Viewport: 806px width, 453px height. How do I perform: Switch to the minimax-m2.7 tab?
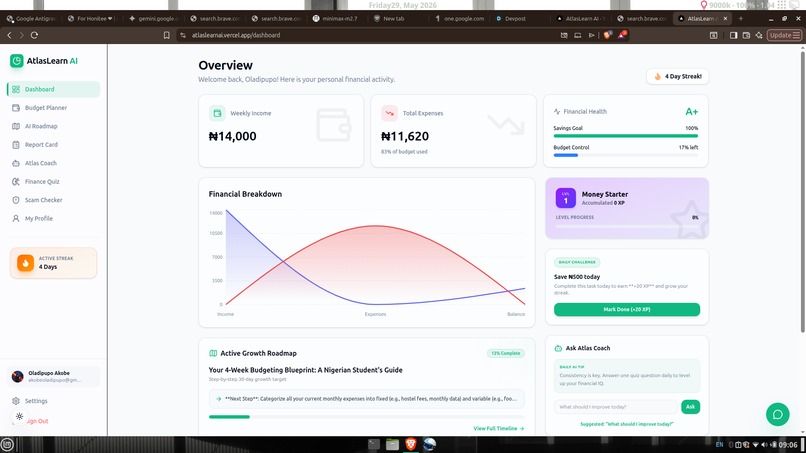point(337,19)
